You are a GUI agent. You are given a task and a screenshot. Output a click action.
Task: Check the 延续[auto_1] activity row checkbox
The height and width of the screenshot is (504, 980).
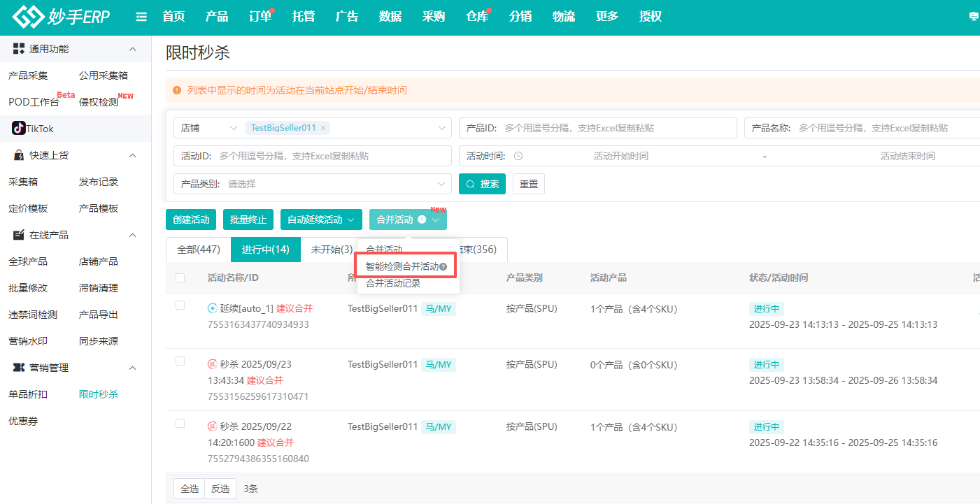[180, 305]
